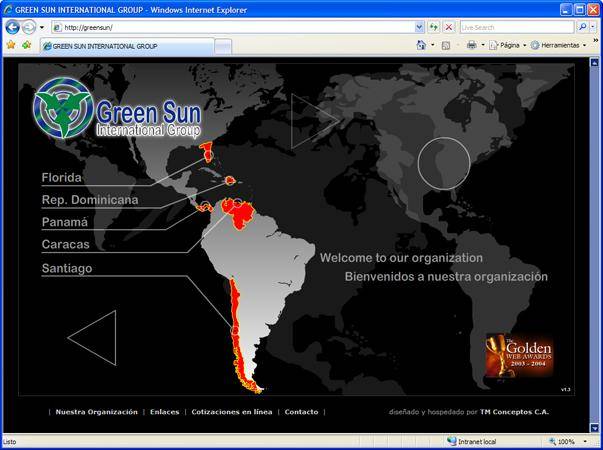Screen dimensions: 603x450
Task: Click the RSS feeds icon
Action: (x=446, y=45)
